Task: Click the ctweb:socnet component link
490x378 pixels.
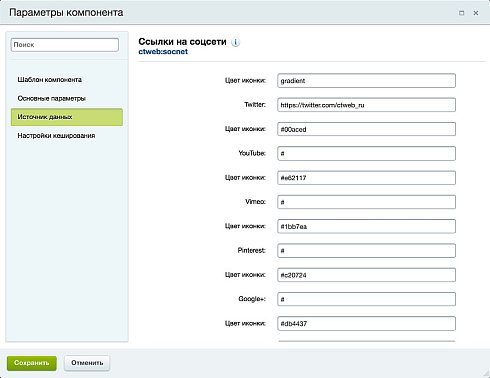Action: (x=163, y=52)
